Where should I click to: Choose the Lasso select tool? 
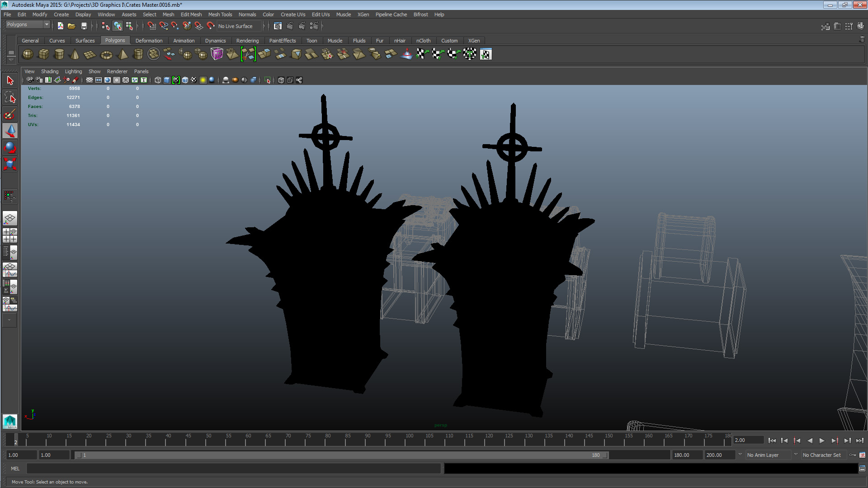10,98
